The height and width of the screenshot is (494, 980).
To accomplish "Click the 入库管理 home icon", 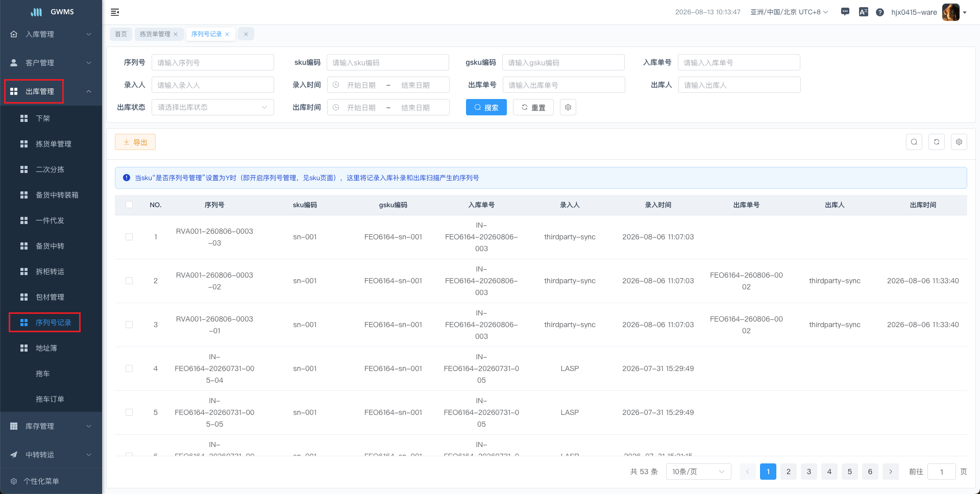I will pos(14,34).
